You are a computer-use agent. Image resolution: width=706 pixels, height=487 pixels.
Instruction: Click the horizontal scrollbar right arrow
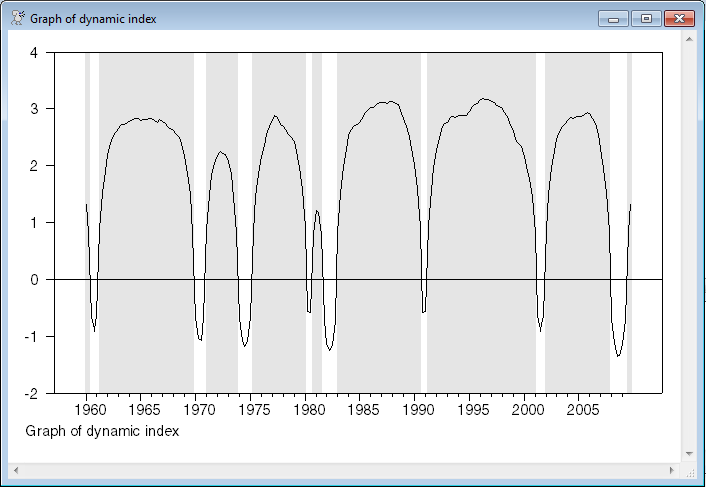point(672,469)
